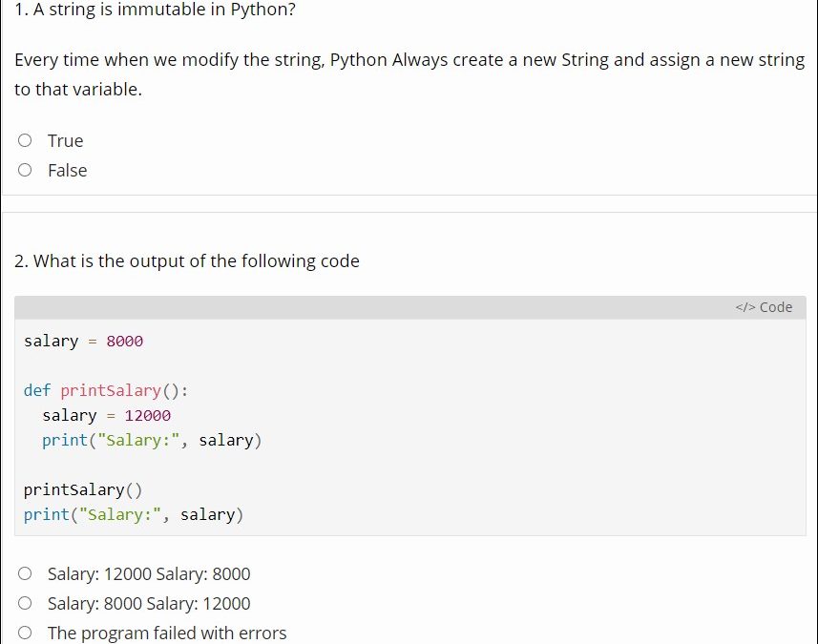Choose 'Salary: 8000 Salary: 12000' radio option
The height and width of the screenshot is (644, 818).
26,604
